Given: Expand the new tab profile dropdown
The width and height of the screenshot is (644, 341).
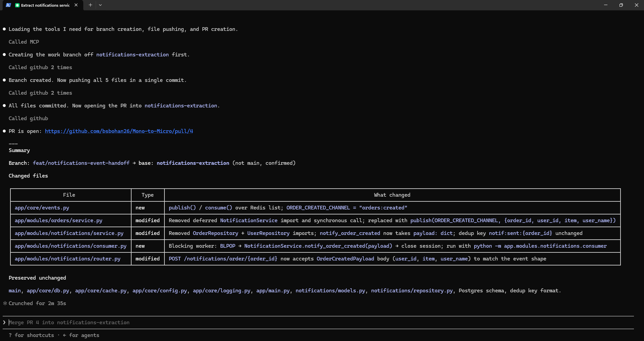Looking at the screenshot, I should click(x=100, y=5).
